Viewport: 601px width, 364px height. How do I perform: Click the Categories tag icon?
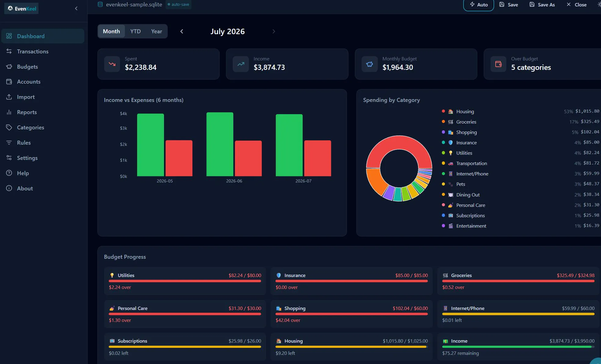(x=9, y=127)
